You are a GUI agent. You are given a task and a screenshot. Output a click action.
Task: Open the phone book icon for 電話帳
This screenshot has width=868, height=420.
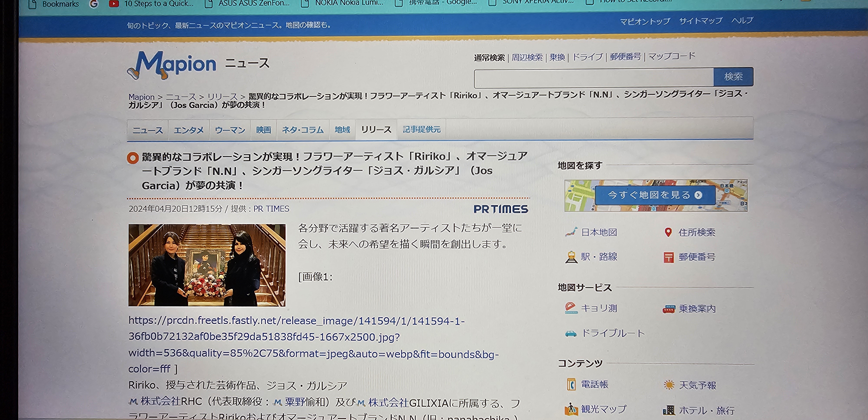571,384
